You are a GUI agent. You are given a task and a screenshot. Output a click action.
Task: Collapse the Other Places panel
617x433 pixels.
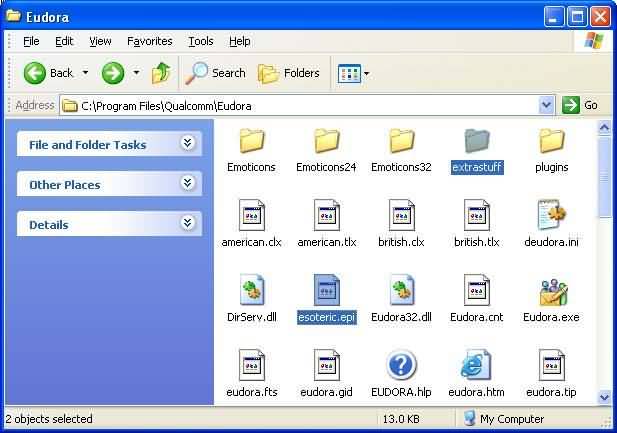[187, 184]
